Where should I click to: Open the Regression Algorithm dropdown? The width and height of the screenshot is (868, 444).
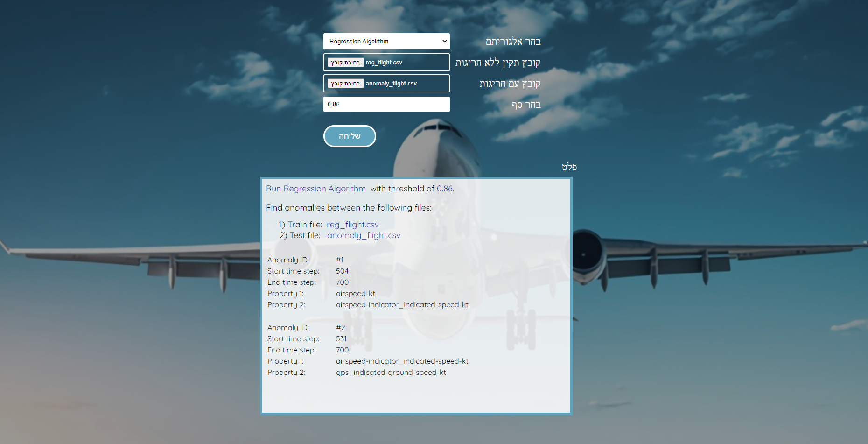click(x=386, y=41)
